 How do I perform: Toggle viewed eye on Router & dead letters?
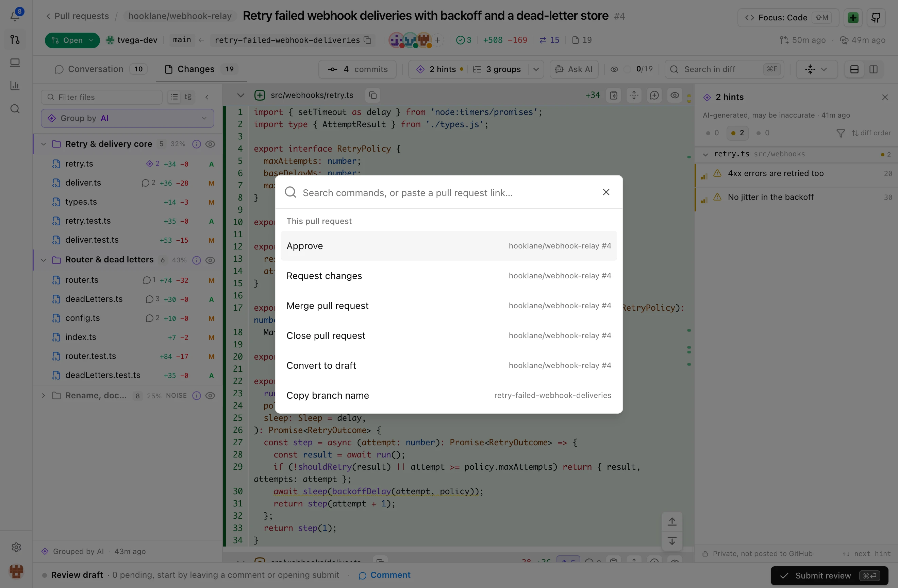(211, 260)
